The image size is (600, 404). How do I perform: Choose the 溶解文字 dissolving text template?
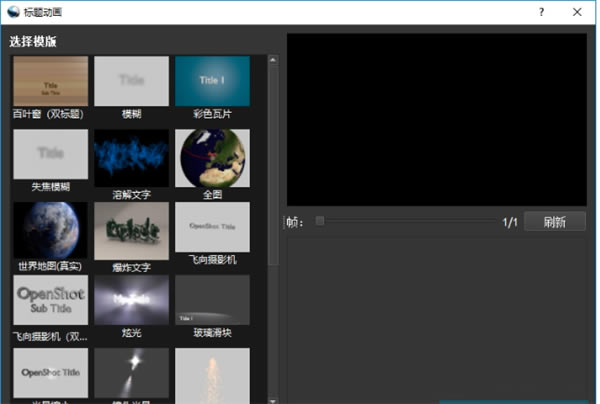(131, 157)
